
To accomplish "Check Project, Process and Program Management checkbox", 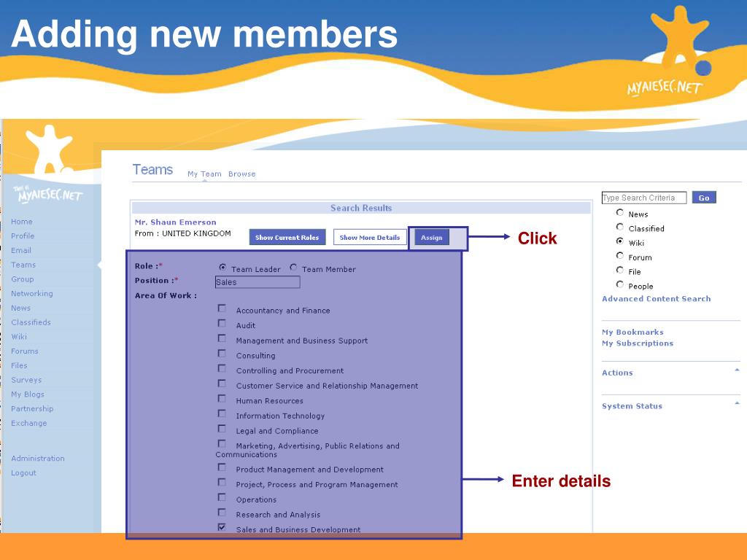I will [222, 483].
